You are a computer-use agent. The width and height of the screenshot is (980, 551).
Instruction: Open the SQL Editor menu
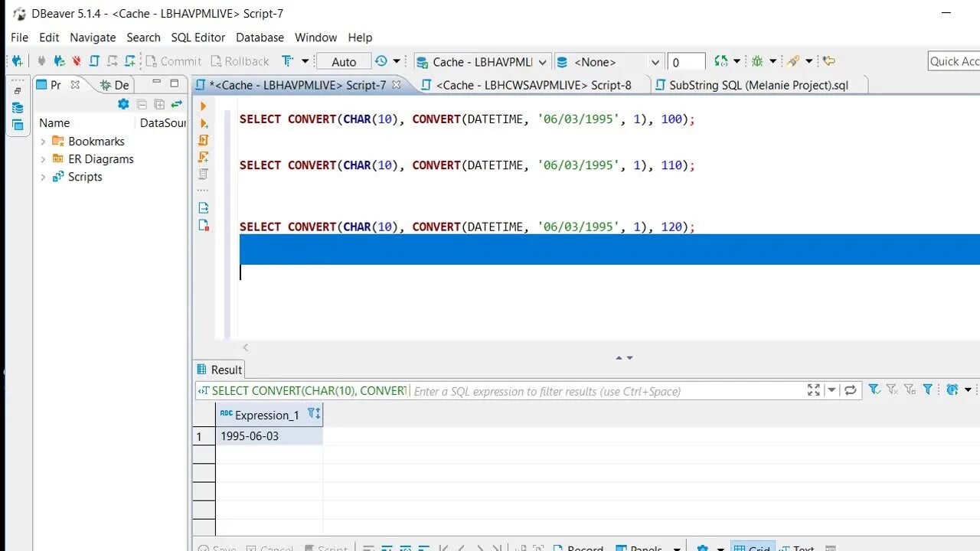pos(198,37)
